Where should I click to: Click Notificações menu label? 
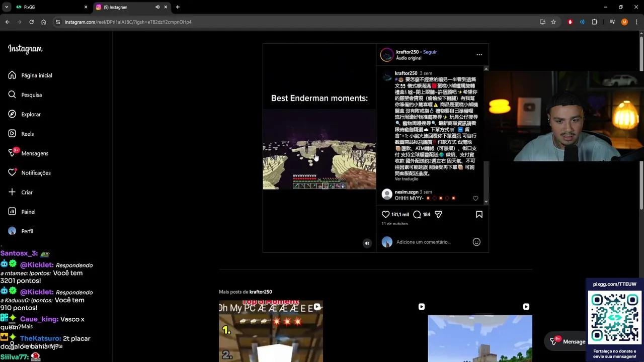[x=36, y=172]
